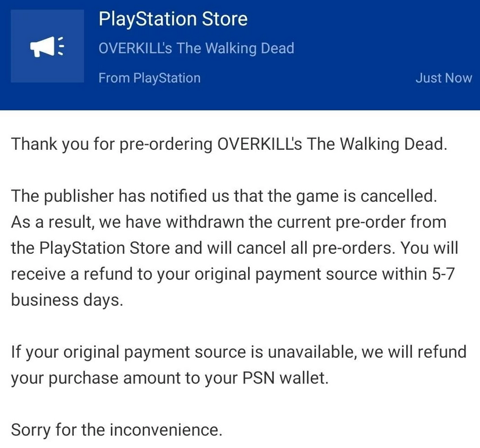
Task: Click the game is cancelled sentence
Action: (224, 196)
